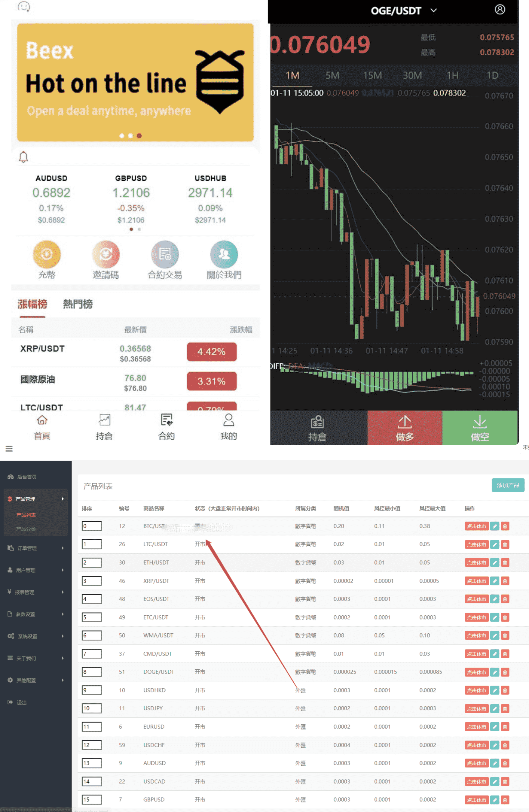Tap the 做空 go short button

(480, 428)
